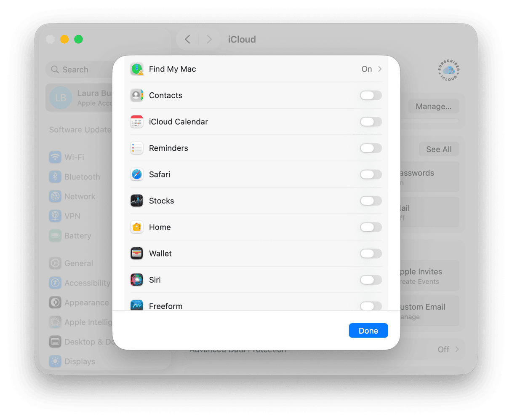
Task: Click the Stocks app icon
Action: (x=137, y=201)
